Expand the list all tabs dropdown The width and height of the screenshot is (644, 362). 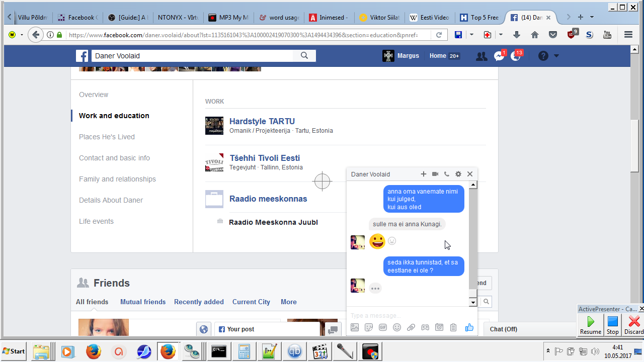(592, 17)
